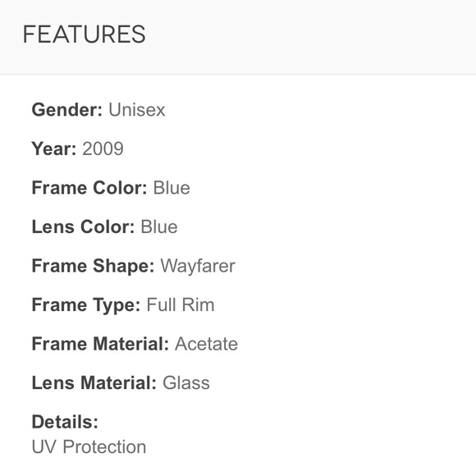Select the Glass lens material value
The image size is (476, 476).
[x=186, y=382]
